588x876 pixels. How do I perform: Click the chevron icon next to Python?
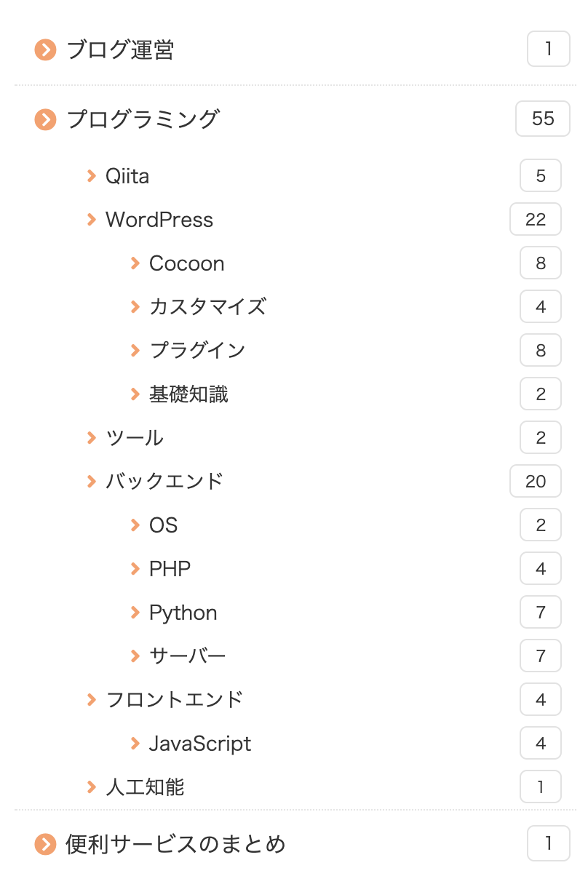(x=135, y=612)
